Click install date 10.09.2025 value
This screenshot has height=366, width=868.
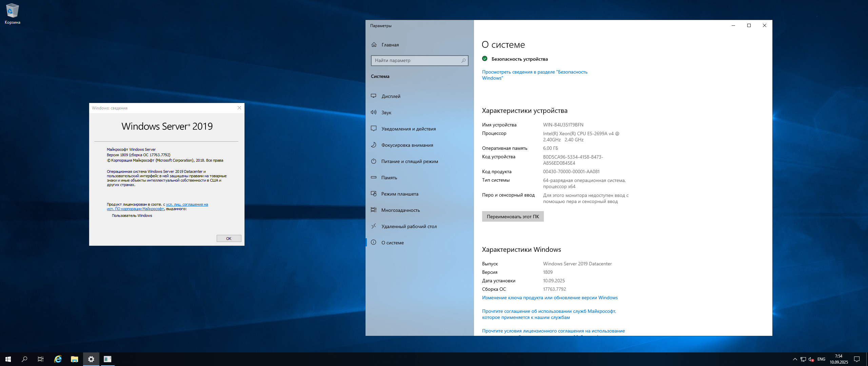tap(554, 281)
